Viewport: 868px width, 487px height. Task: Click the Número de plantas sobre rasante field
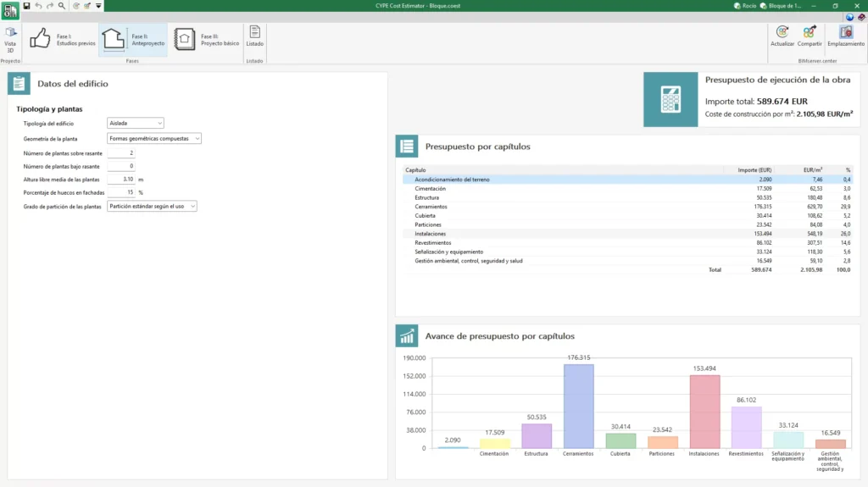(121, 152)
